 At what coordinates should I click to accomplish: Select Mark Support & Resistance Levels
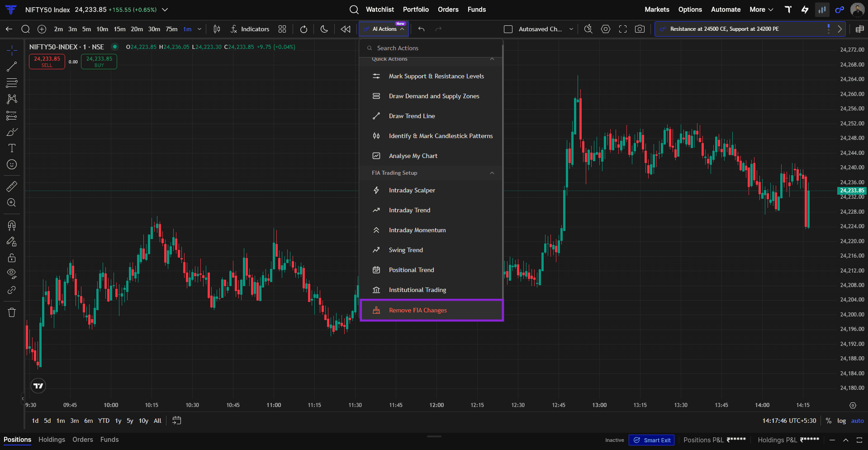point(431,76)
